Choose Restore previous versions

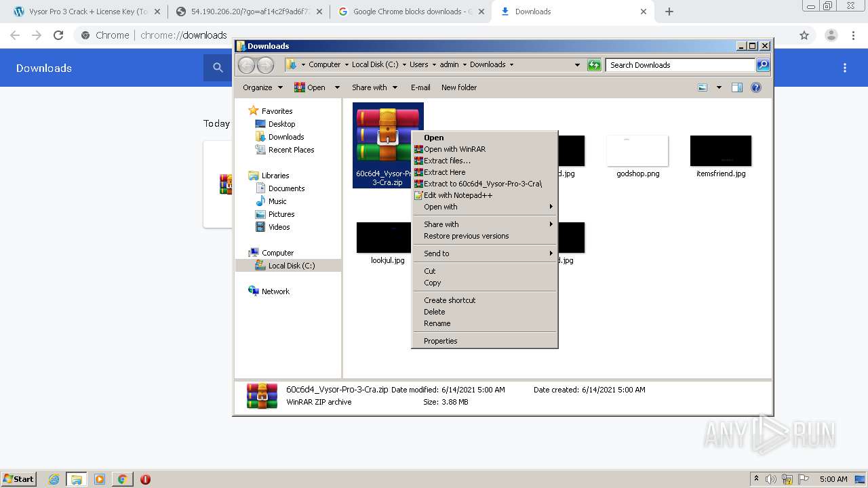pyautogui.click(x=484, y=236)
